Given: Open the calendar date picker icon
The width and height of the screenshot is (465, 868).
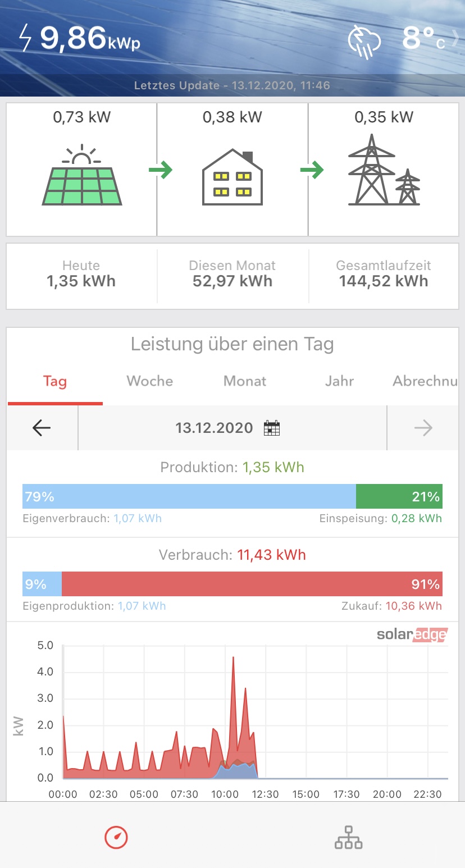Looking at the screenshot, I should [x=272, y=428].
